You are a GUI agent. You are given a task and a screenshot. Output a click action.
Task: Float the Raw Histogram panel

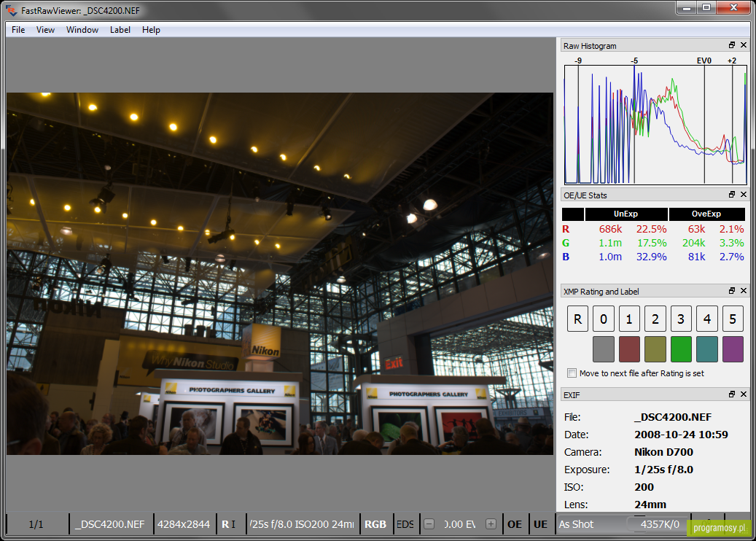[732, 45]
